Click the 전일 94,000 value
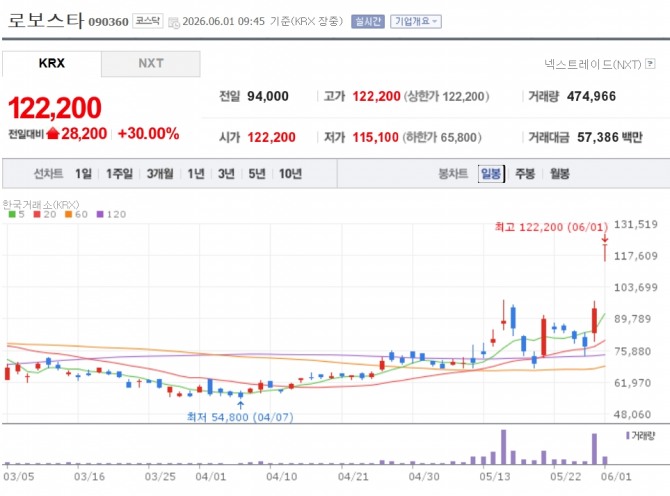This screenshot has width=670, height=496. coord(268,96)
